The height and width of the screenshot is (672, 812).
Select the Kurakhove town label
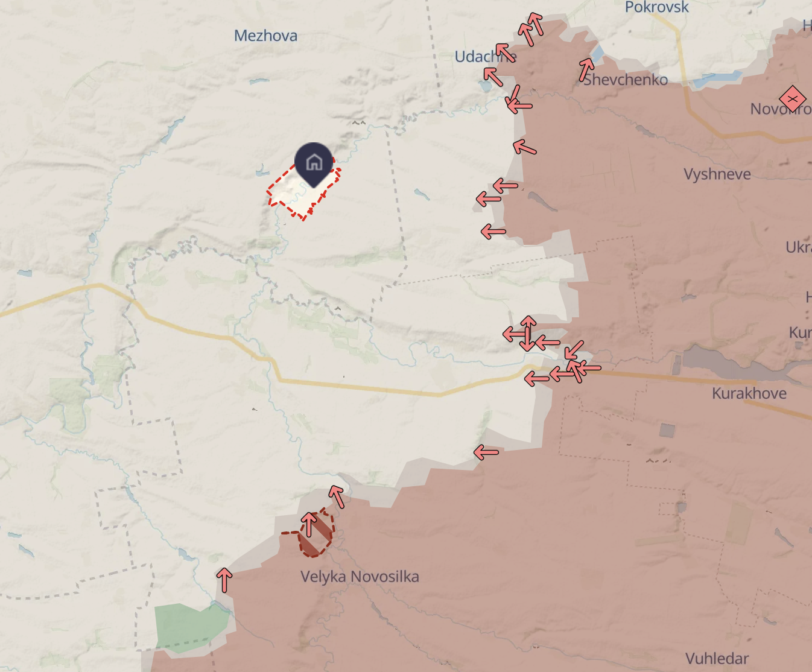tap(749, 393)
